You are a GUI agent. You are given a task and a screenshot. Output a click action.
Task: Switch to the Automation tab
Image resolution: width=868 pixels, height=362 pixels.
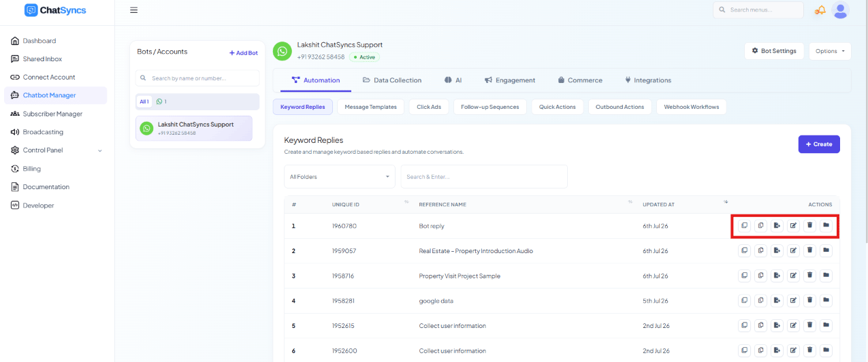point(315,80)
